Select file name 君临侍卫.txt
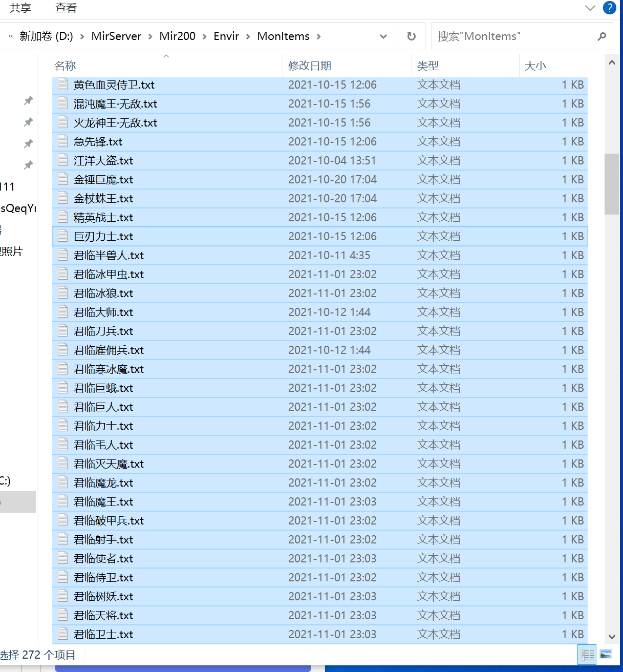The image size is (623, 672). (x=103, y=577)
